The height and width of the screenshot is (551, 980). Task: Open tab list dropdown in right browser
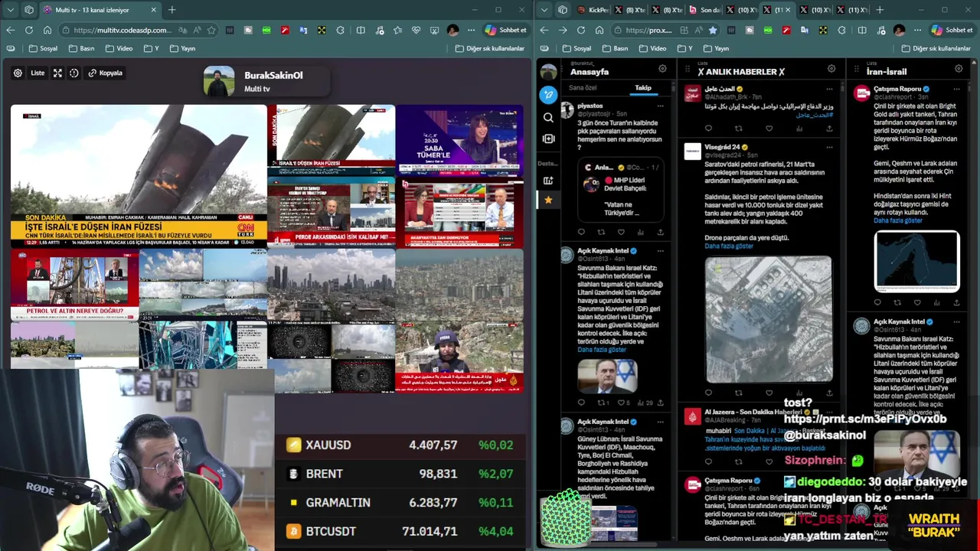544,10
